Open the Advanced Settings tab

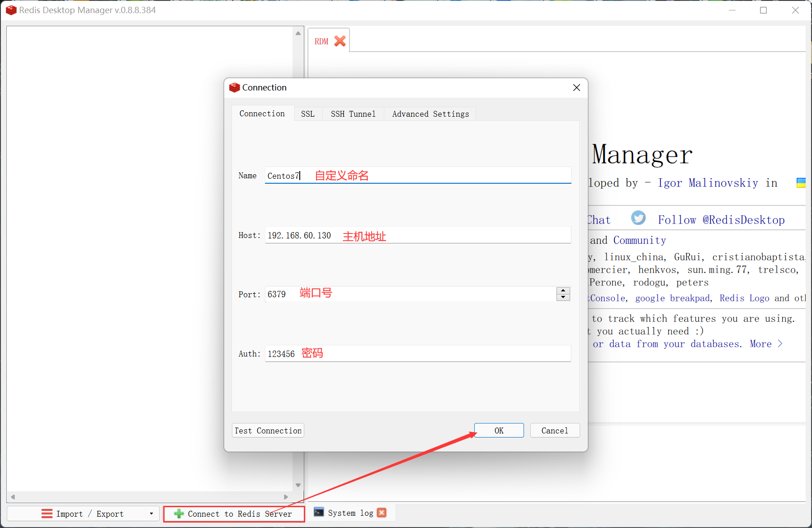[x=430, y=114]
